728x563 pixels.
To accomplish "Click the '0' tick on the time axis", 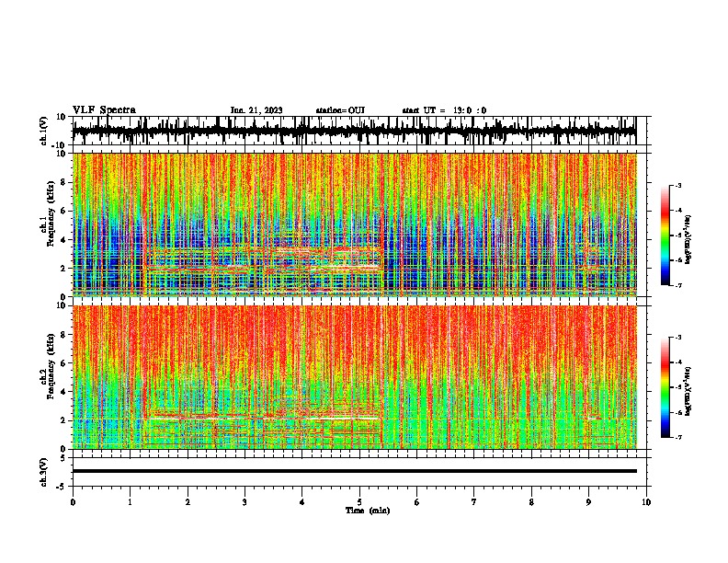I will point(73,502).
